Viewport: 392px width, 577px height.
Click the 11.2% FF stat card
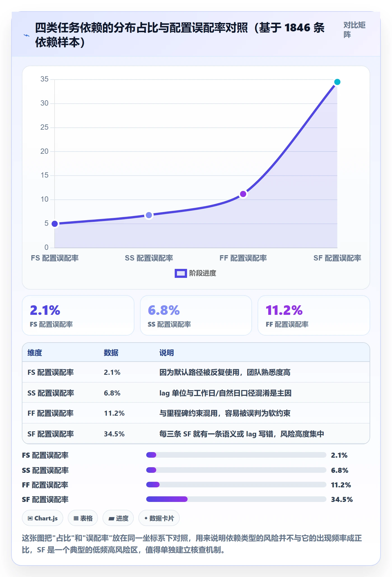coord(314,315)
